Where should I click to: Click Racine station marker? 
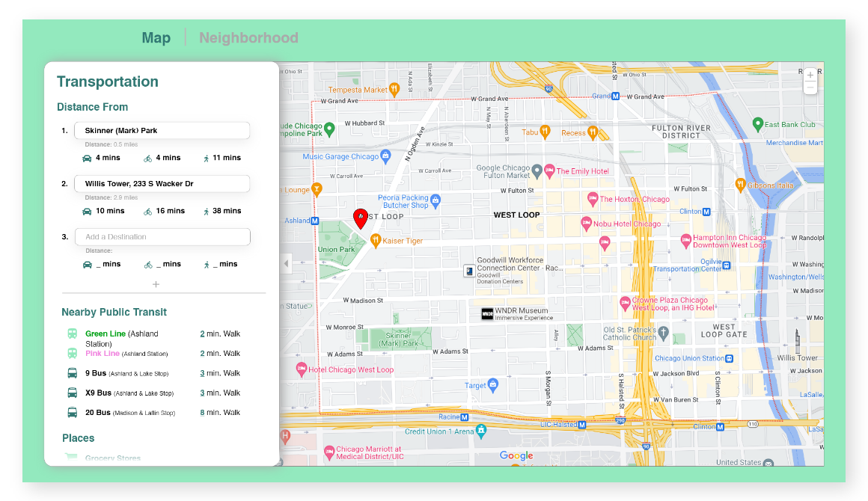(x=465, y=417)
